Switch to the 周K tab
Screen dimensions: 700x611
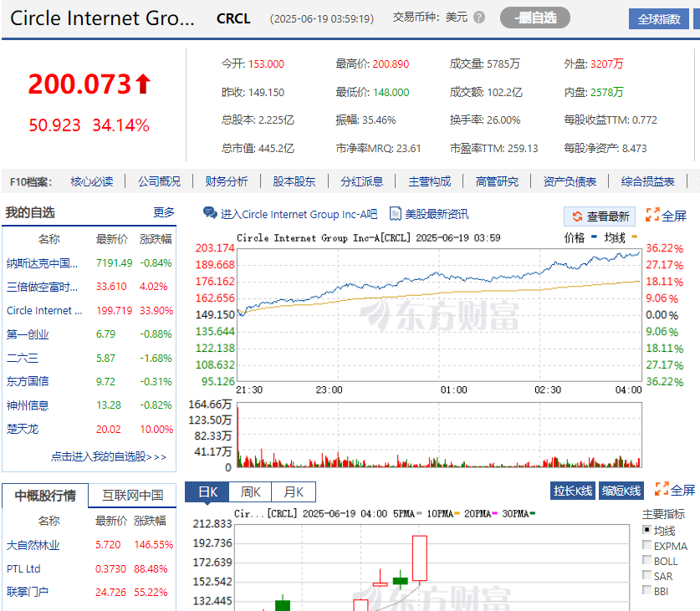pyautogui.click(x=250, y=491)
